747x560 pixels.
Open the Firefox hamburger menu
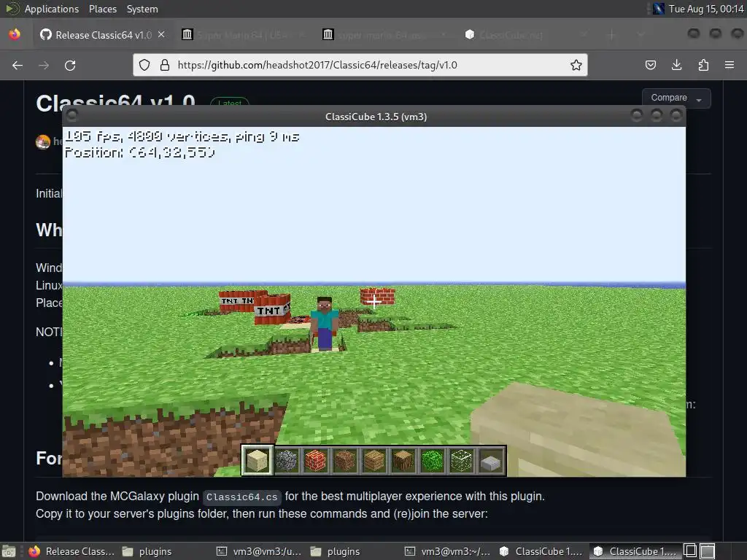click(729, 65)
